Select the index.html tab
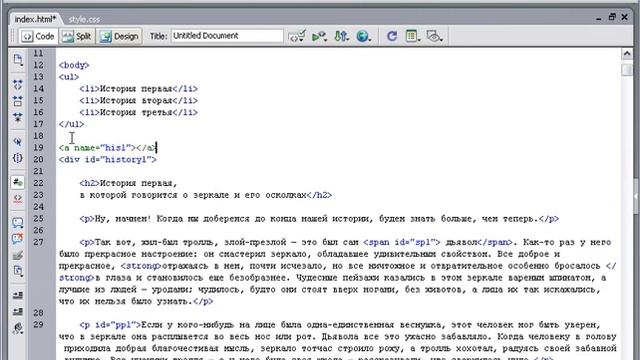 (x=35, y=19)
